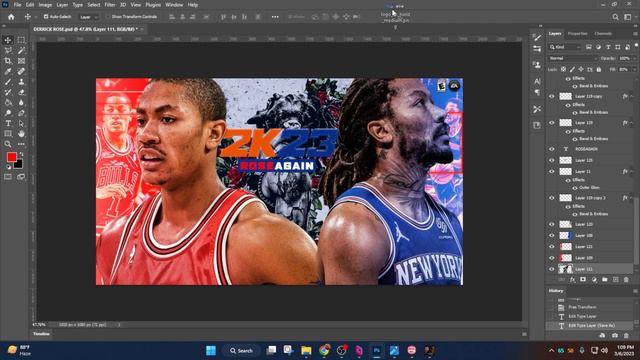The width and height of the screenshot is (640, 360).
Task: Open the Filter menu
Action: [x=110, y=5]
